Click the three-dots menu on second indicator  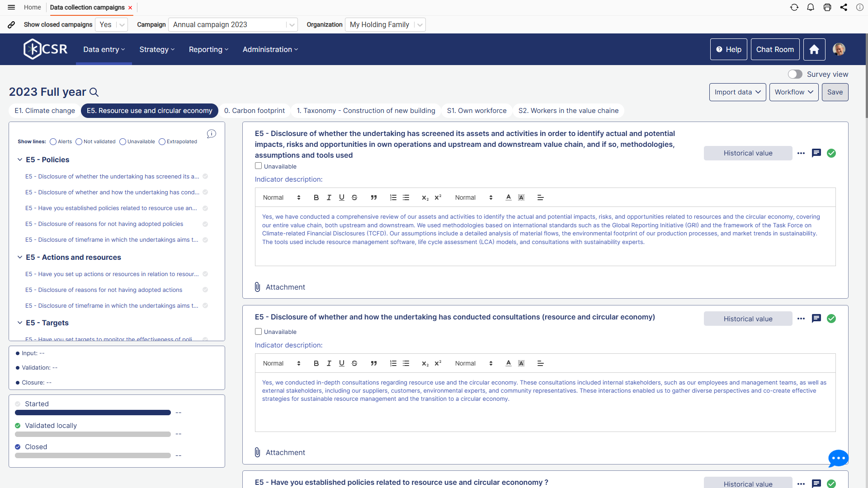(x=801, y=319)
